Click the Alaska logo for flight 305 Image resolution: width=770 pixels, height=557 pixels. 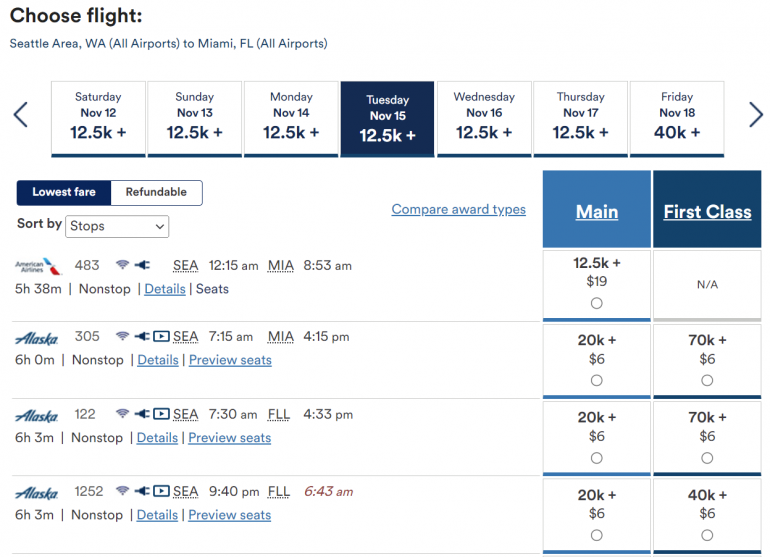[37, 338]
